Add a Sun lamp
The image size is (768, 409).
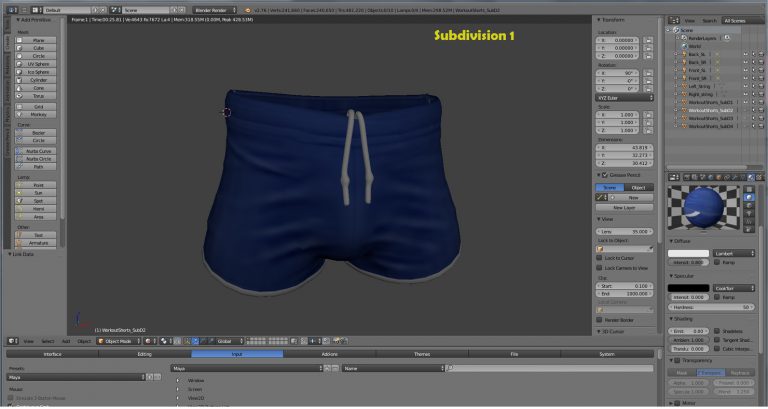(38, 193)
